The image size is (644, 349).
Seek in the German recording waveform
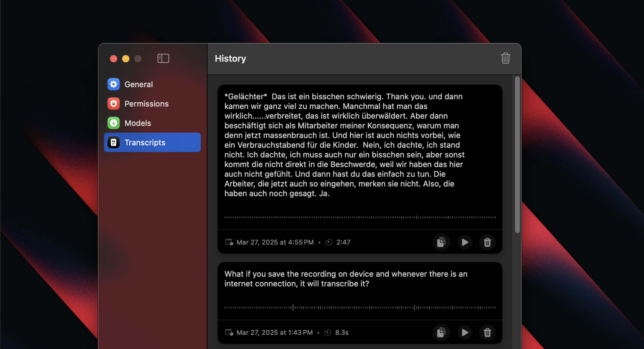(360, 217)
